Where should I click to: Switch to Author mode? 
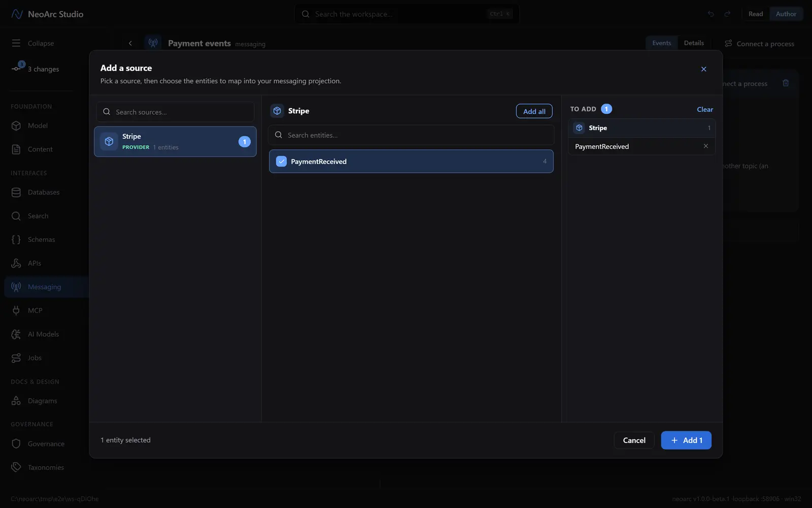click(x=786, y=14)
